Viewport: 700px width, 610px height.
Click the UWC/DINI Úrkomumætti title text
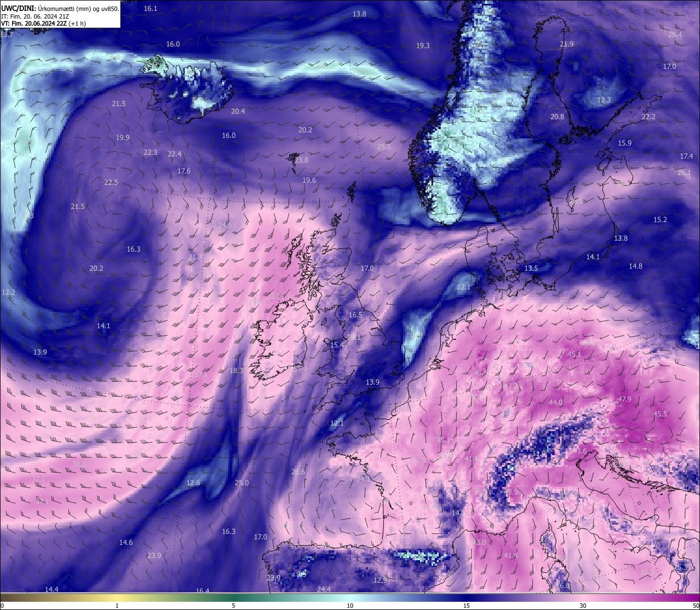point(60,9)
